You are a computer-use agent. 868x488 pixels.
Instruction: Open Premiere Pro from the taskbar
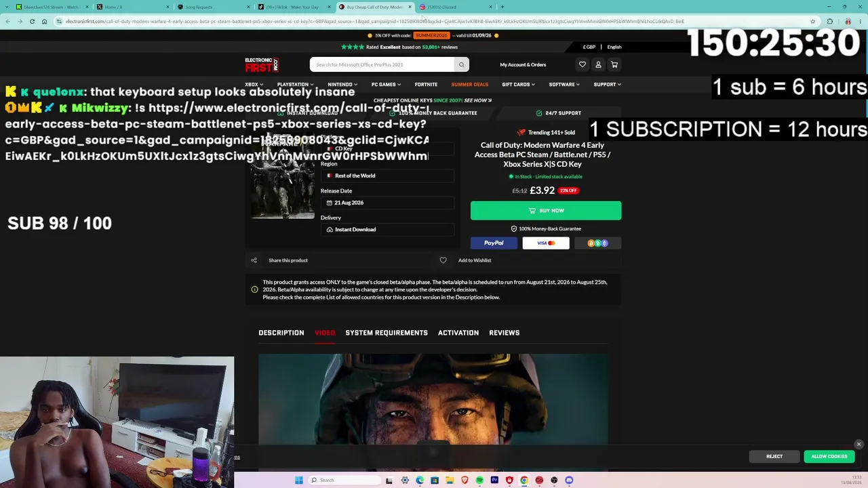point(494,480)
